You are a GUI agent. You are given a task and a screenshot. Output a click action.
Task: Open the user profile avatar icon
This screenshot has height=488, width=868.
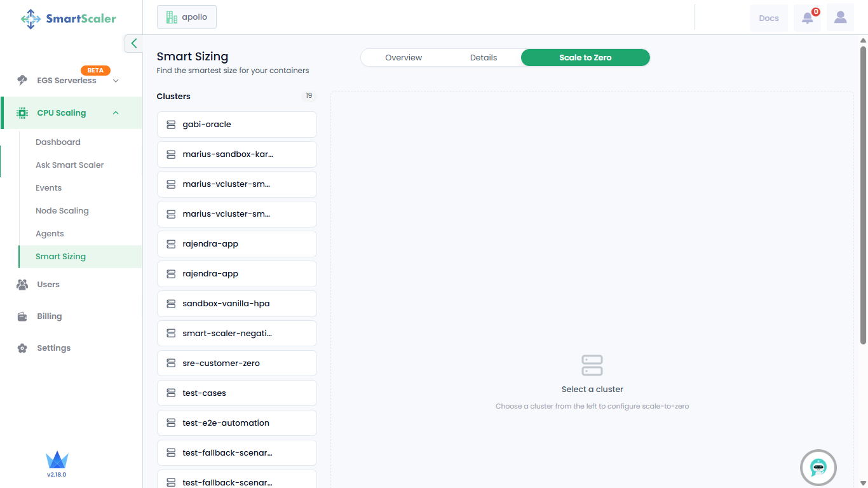840,18
